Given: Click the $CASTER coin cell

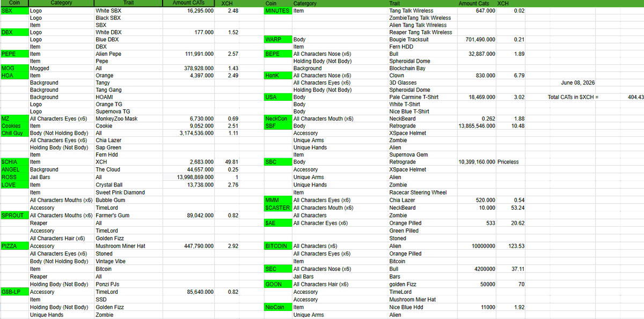Looking at the screenshot, I should [x=277, y=207].
